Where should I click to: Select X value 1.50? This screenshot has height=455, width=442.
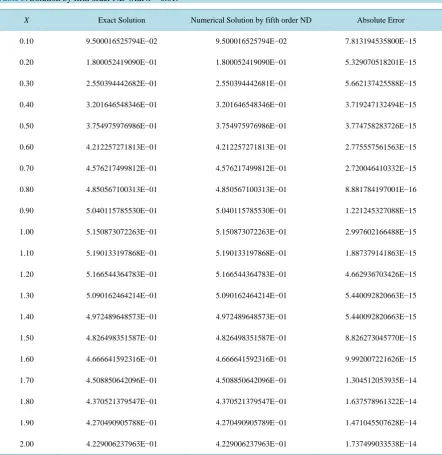[x=26, y=338]
